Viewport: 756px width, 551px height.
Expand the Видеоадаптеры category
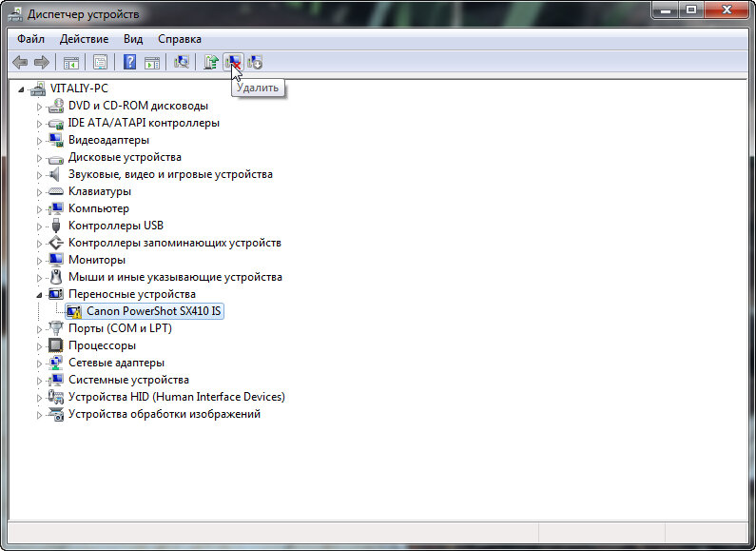(39, 141)
